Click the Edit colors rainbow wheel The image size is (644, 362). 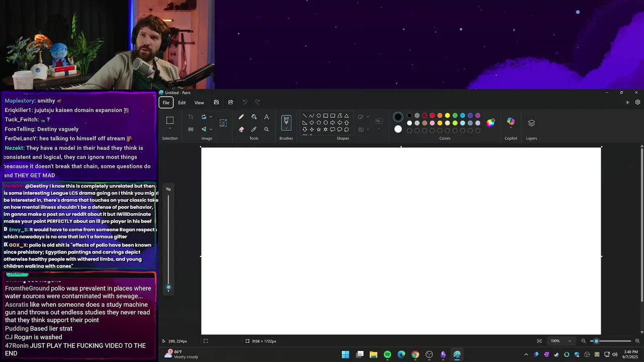tap(491, 123)
